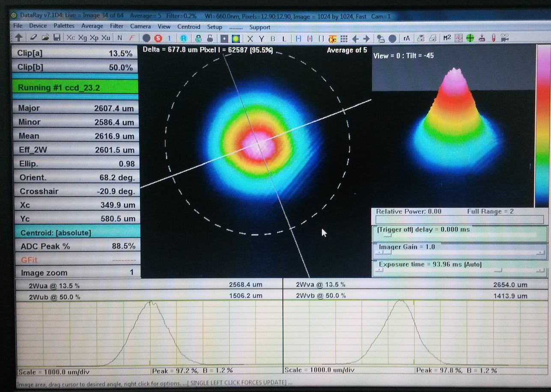551x392 pixels.
Task: Click the Centroid: [absolute] button
Action: tap(77, 233)
